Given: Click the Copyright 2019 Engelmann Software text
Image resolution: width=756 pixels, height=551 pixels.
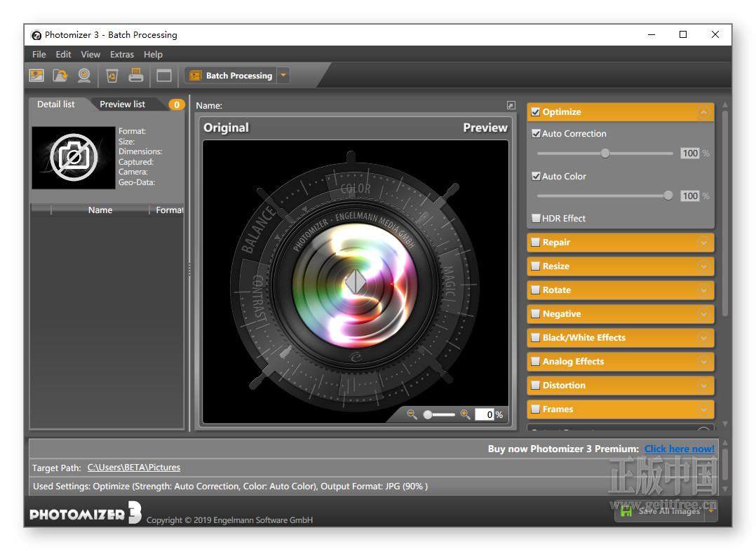Looking at the screenshot, I should (229, 520).
